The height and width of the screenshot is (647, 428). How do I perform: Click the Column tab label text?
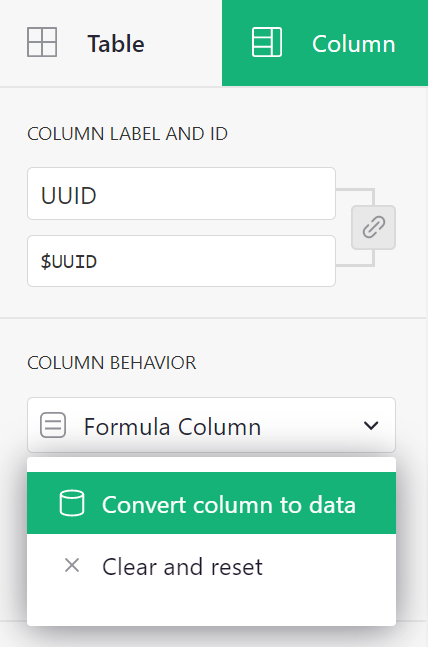(354, 44)
